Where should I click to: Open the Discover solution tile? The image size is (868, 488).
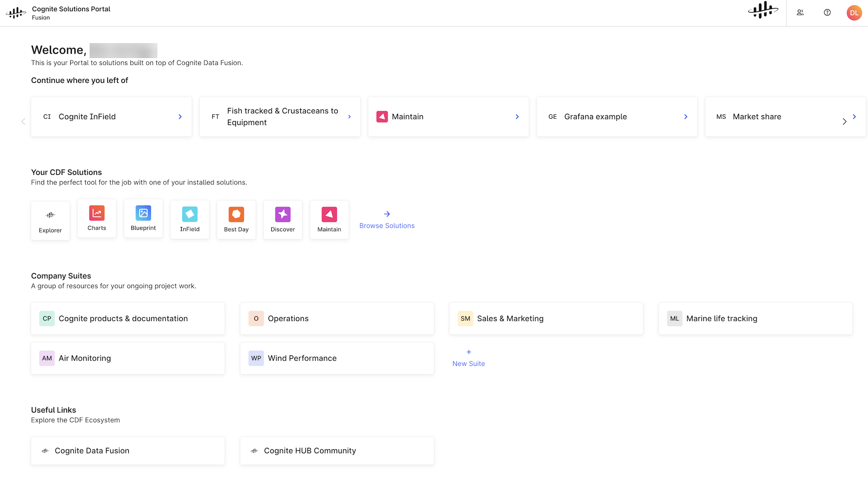tap(283, 220)
